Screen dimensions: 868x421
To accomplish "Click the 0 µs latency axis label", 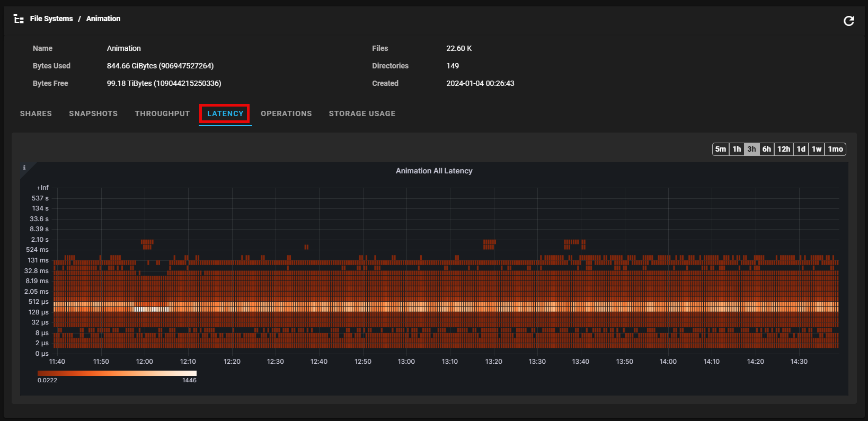I will click(42, 354).
